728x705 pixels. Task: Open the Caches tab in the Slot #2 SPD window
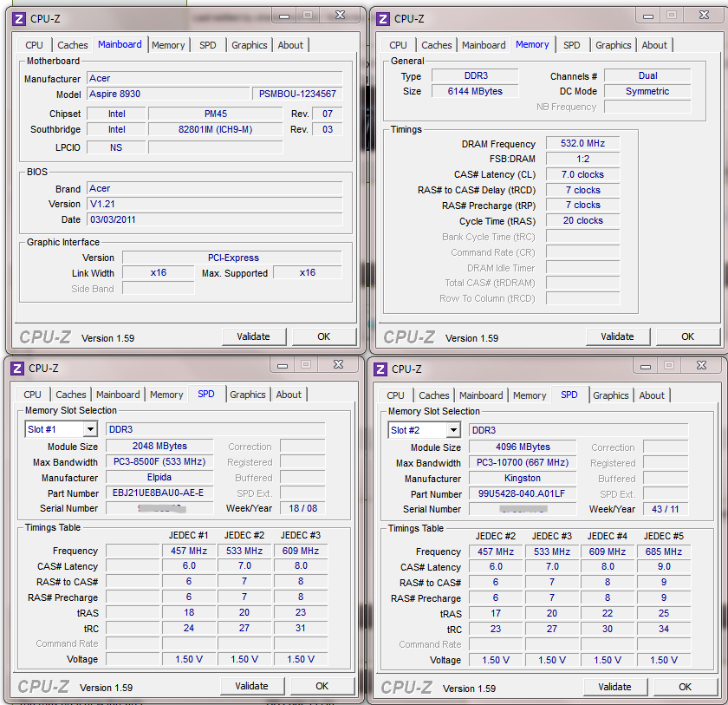point(433,395)
